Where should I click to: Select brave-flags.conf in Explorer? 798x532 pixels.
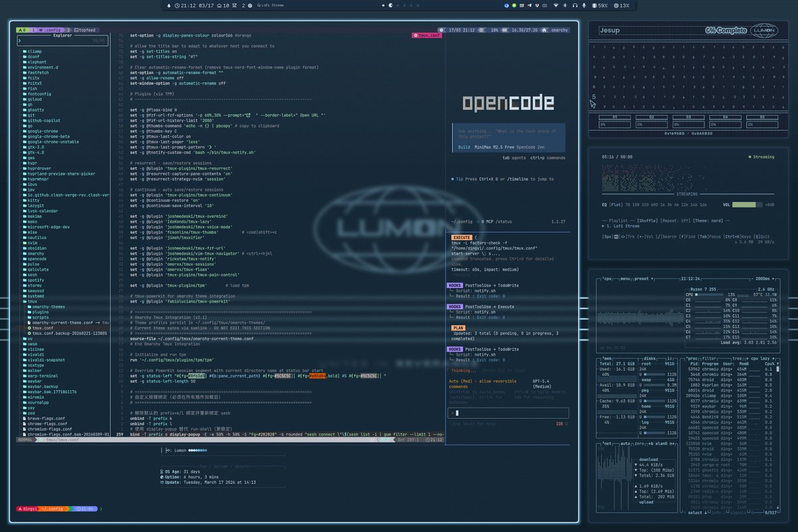point(43,418)
